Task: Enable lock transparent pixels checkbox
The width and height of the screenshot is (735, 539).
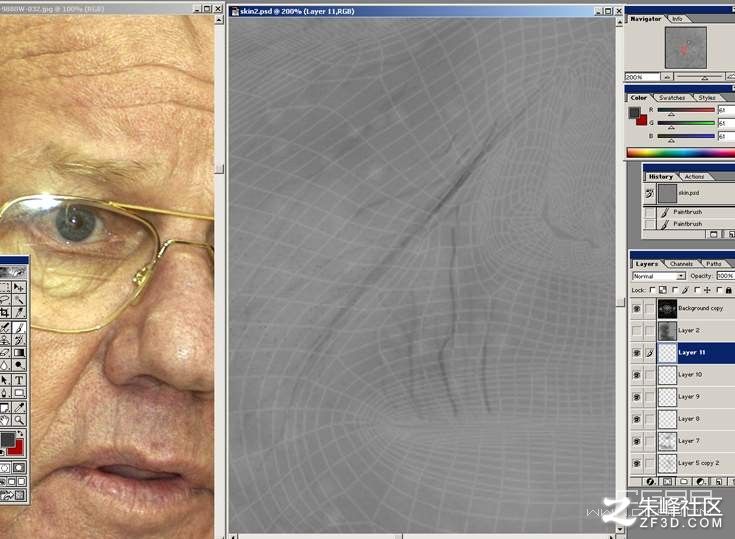Action: (652, 290)
